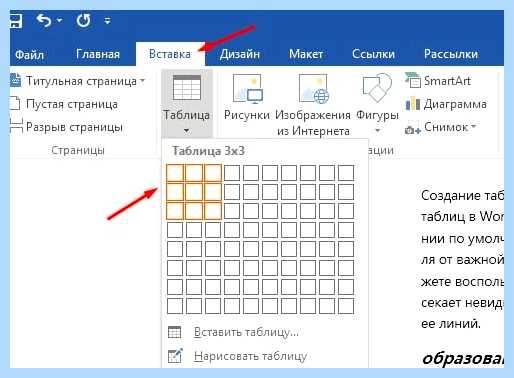Click the Рисунки picture icon
This screenshot has width=514, height=378.
(x=247, y=88)
